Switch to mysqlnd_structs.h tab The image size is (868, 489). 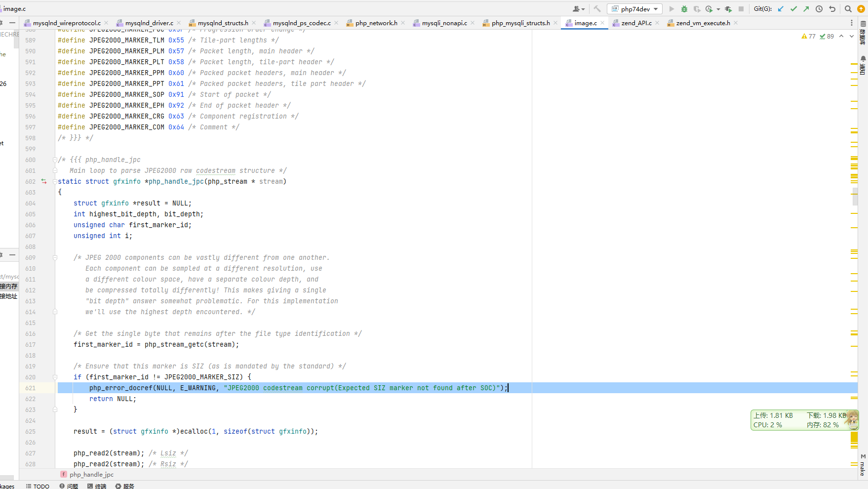click(x=223, y=23)
